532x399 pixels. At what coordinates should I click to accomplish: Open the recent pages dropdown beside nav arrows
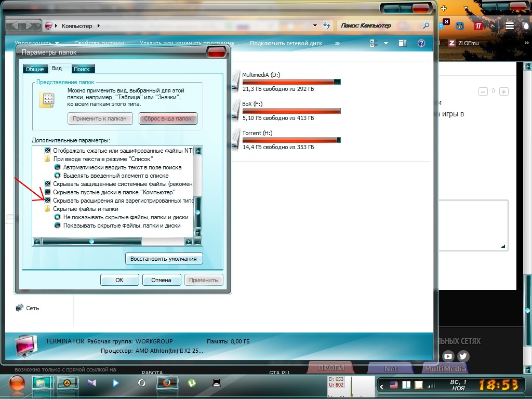[38, 26]
